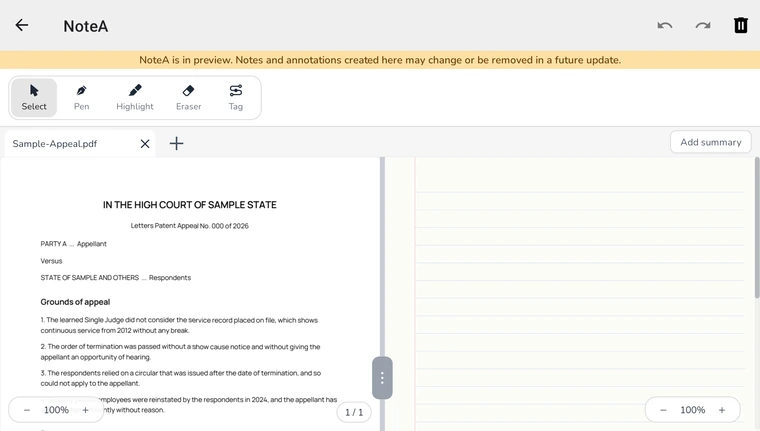Screen dimensions: 760x431
Task: Redo the last annotation
Action: [x=703, y=25]
